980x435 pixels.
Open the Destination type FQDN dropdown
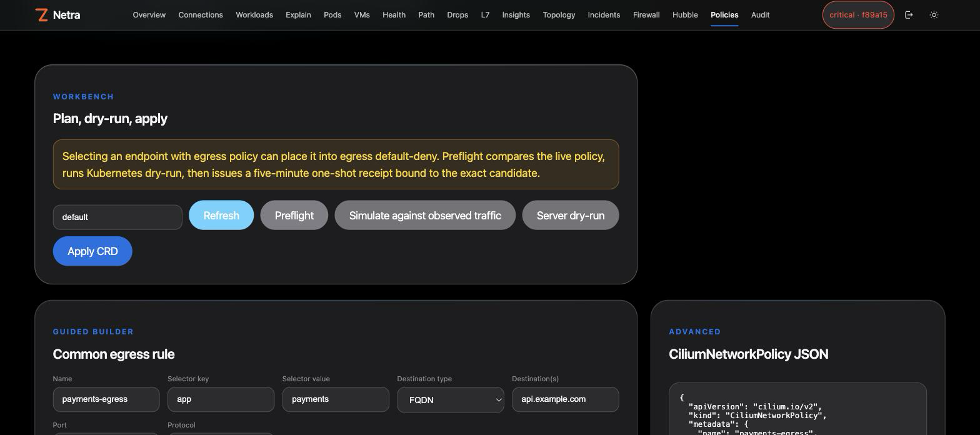[451, 400]
